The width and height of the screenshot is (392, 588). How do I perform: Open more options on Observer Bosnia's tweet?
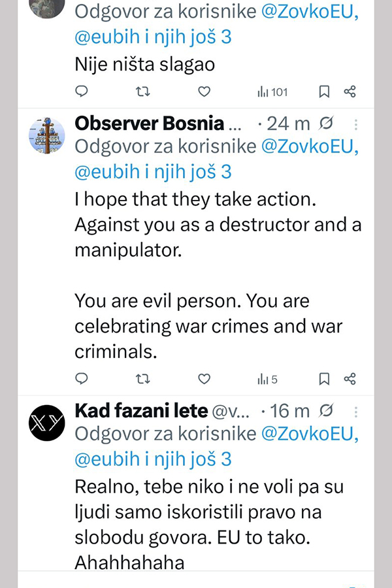(x=356, y=124)
